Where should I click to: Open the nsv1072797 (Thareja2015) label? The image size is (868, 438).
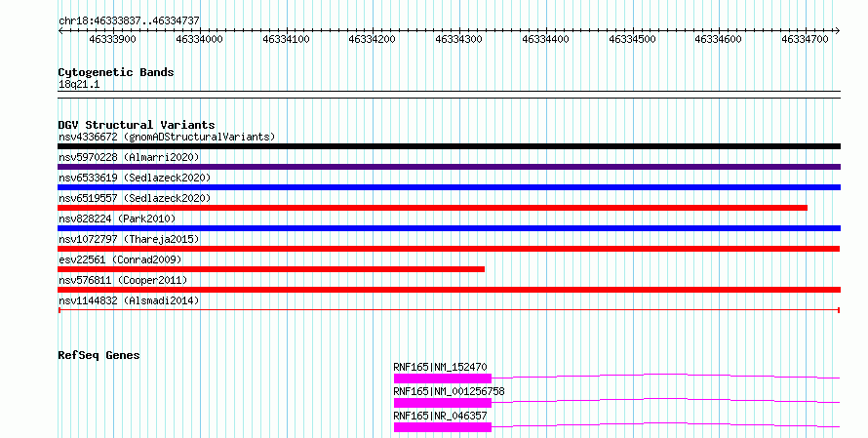click(x=129, y=239)
